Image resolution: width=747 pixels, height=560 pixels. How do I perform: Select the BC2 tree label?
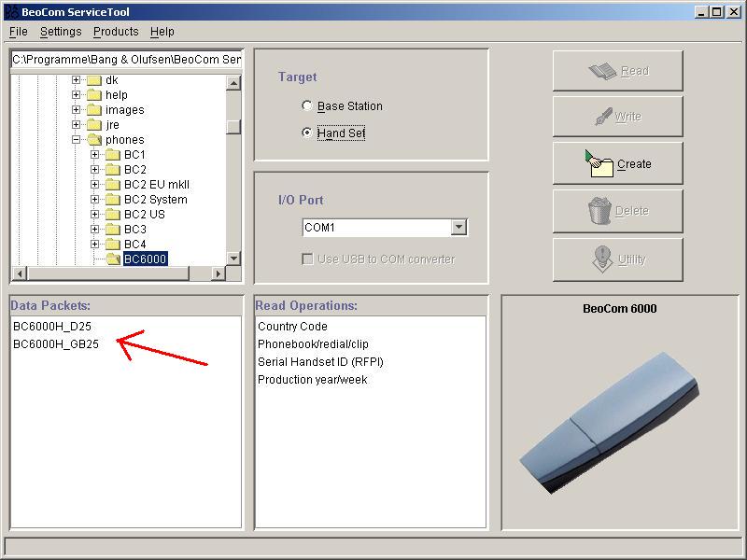point(135,170)
